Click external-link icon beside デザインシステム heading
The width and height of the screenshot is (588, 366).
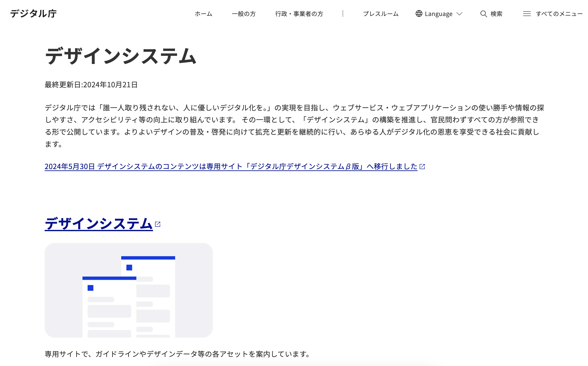pyautogui.click(x=158, y=224)
